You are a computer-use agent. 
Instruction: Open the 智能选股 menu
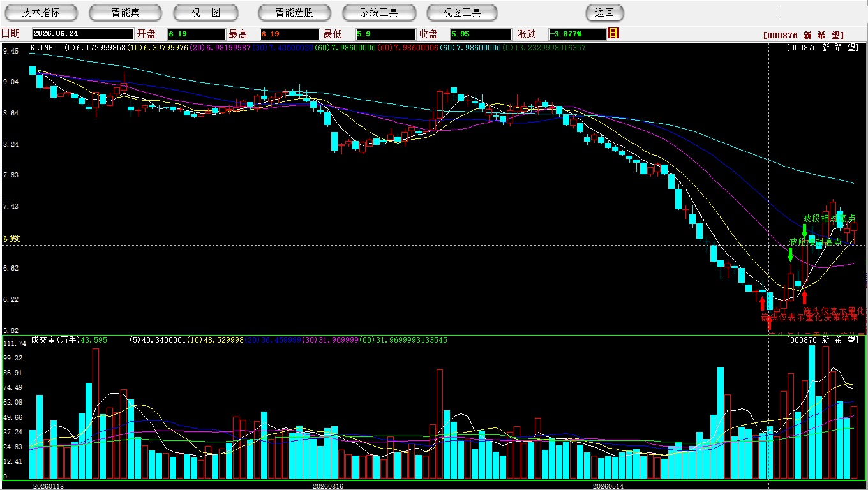click(x=294, y=12)
